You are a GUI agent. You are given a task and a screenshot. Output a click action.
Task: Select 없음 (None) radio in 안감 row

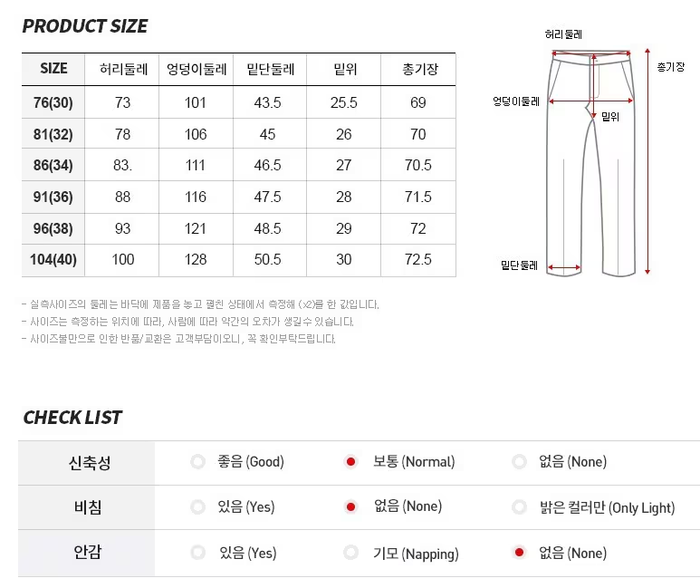519,553
